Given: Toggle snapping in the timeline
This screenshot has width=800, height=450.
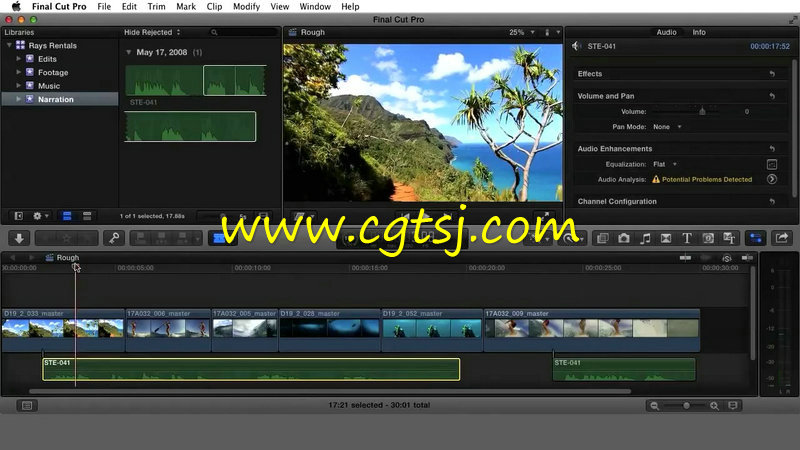Looking at the screenshot, I should [x=747, y=258].
